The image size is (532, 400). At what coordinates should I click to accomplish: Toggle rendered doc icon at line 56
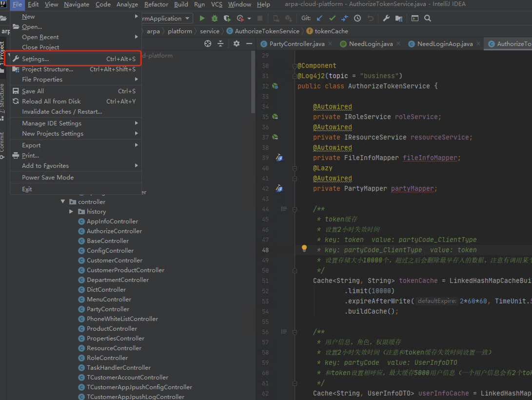284,332
